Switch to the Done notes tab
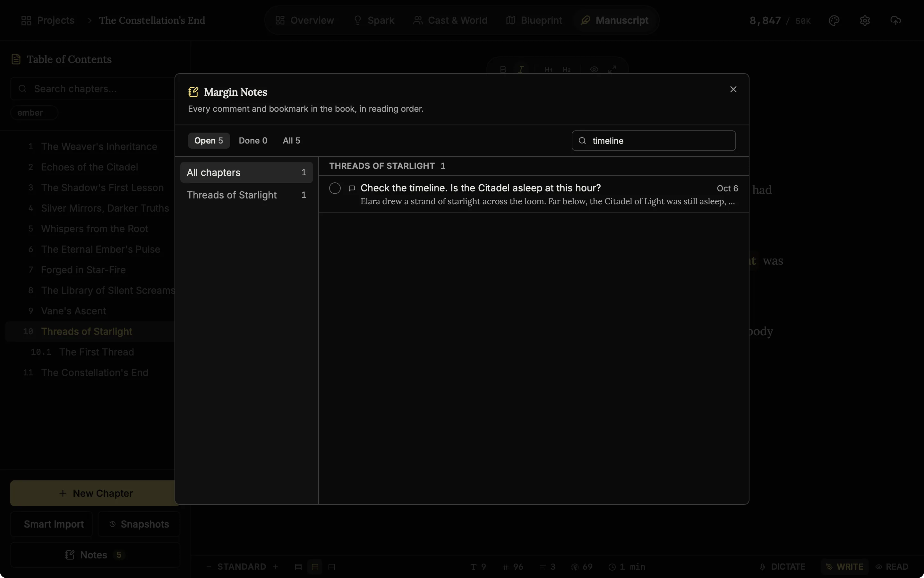 [x=253, y=141]
